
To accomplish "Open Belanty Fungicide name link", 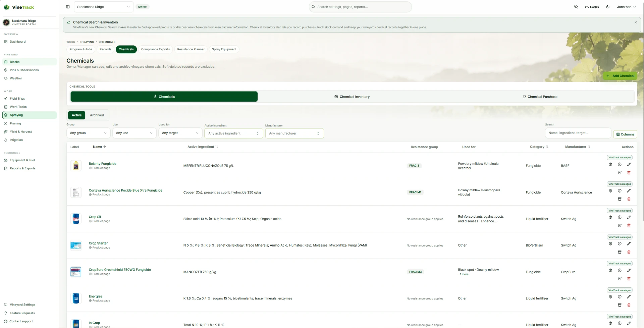I will [102, 164].
